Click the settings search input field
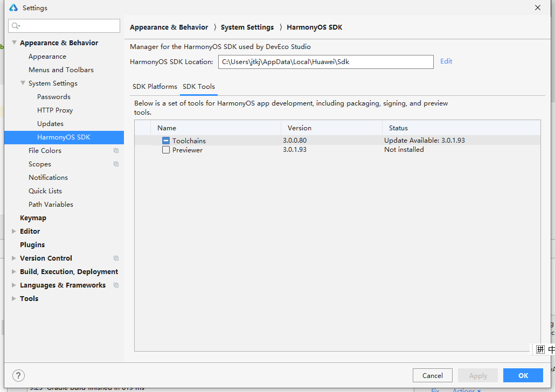 (x=64, y=26)
